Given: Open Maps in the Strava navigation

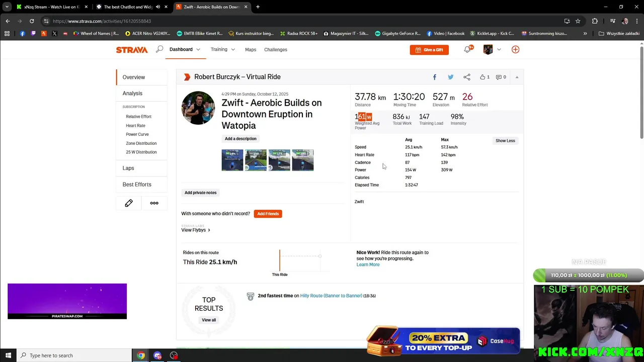Looking at the screenshot, I should tap(251, 50).
